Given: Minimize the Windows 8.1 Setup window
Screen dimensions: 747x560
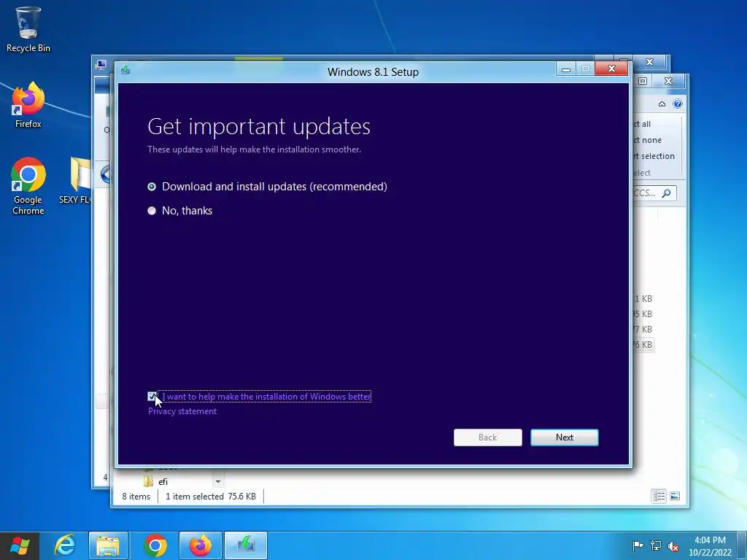Looking at the screenshot, I should tap(566, 69).
